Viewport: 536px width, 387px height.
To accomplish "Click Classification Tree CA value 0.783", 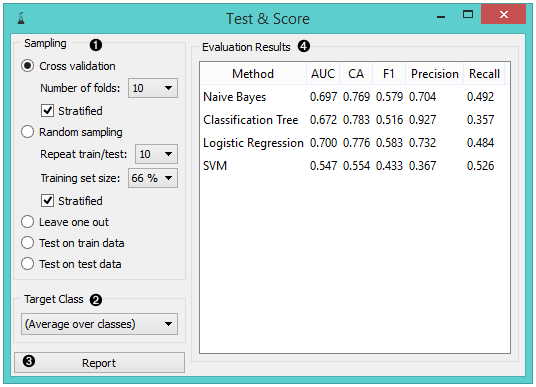I will 356,120.
